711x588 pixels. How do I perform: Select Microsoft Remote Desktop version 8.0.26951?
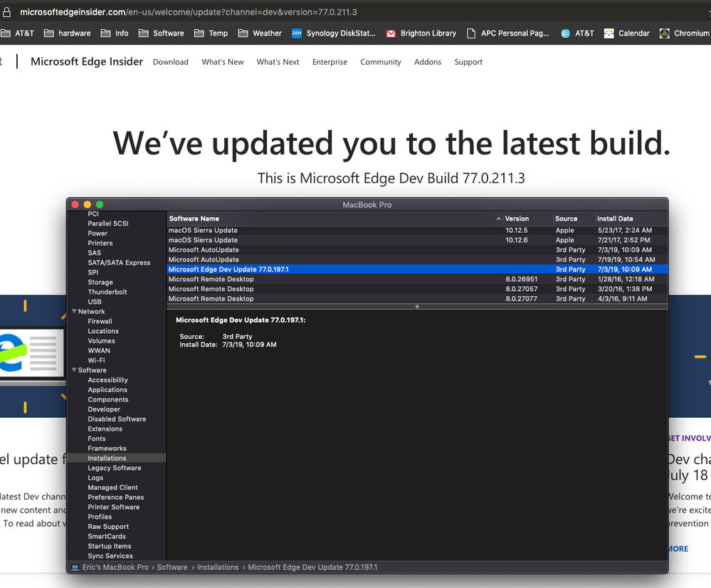tap(417, 279)
